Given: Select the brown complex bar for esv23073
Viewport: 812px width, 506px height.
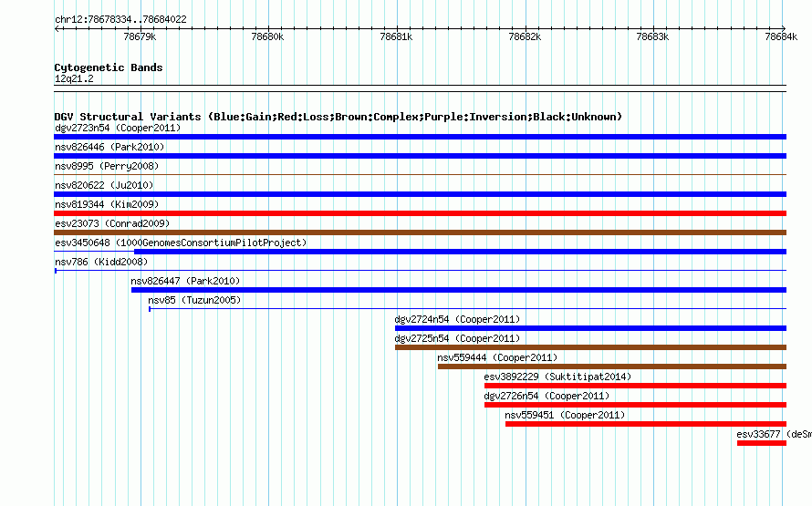Looking at the screenshot, I should click(420, 232).
